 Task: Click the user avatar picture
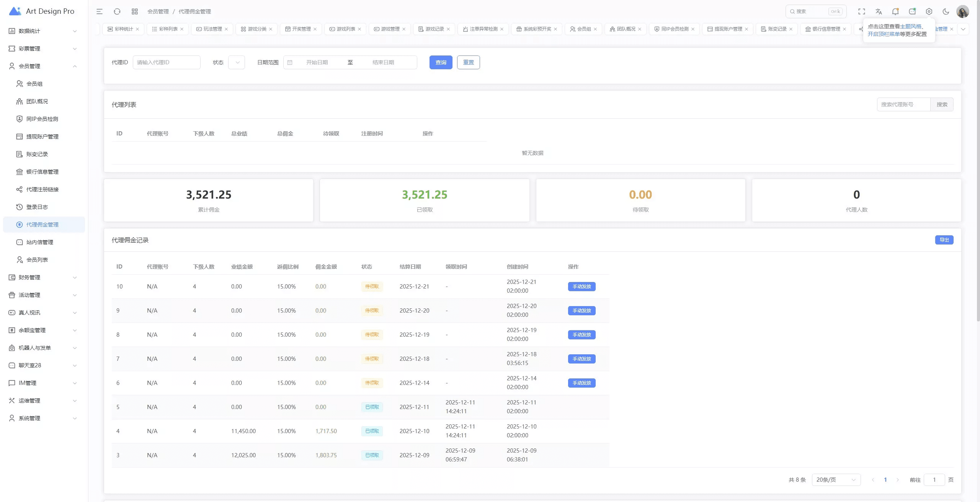click(x=962, y=11)
